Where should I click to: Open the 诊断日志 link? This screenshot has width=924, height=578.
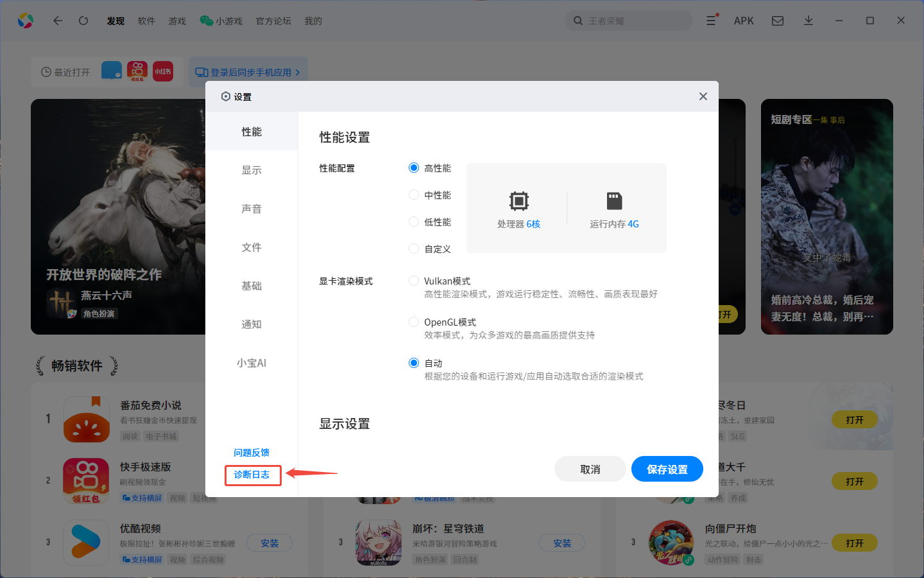(x=252, y=475)
